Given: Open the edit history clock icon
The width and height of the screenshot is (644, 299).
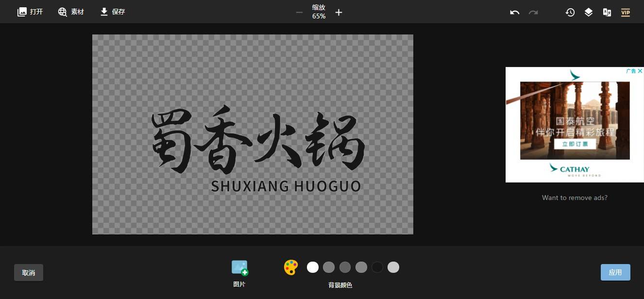Looking at the screenshot, I should tap(570, 12).
